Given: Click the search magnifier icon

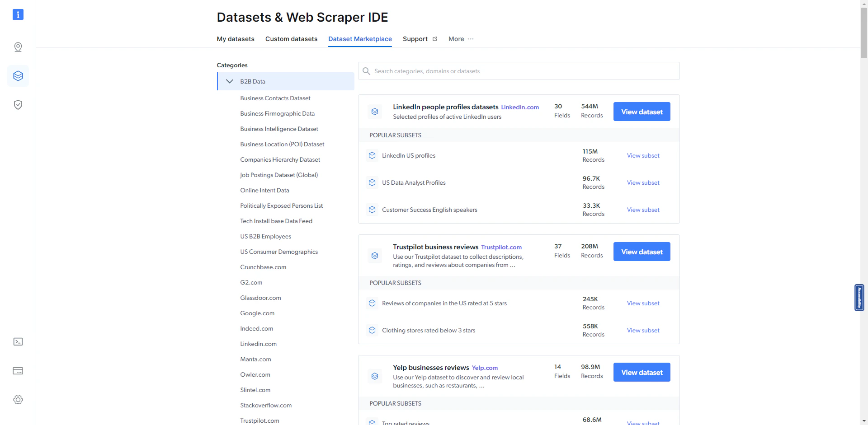Looking at the screenshot, I should tap(366, 71).
